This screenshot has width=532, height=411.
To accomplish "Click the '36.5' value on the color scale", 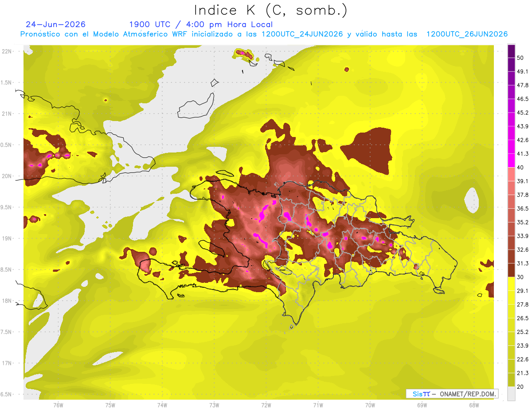I will (522, 208).
